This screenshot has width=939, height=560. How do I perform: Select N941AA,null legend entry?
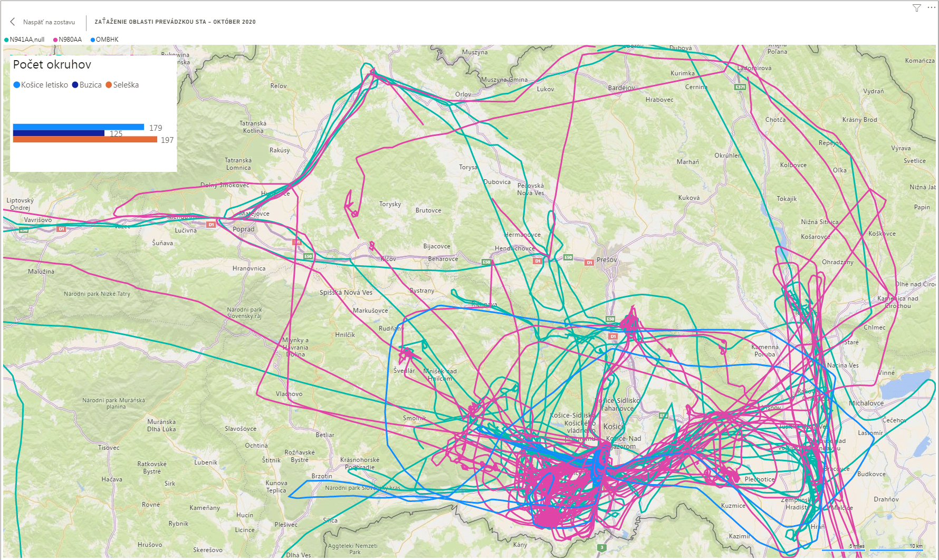27,40
